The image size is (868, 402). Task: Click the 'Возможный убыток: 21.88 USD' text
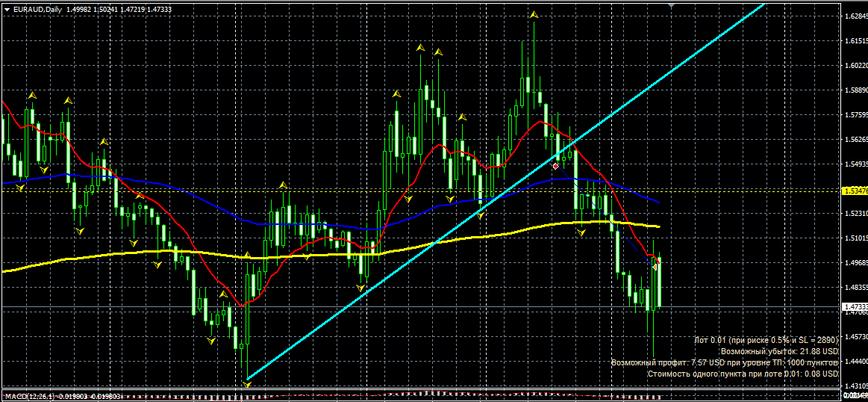(x=780, y=351)
